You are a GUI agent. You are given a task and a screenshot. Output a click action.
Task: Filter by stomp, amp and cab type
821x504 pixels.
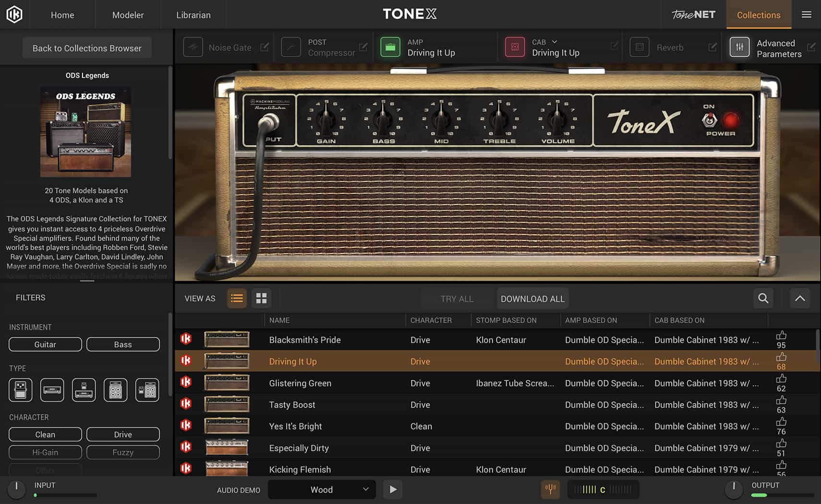click(147, 390)
